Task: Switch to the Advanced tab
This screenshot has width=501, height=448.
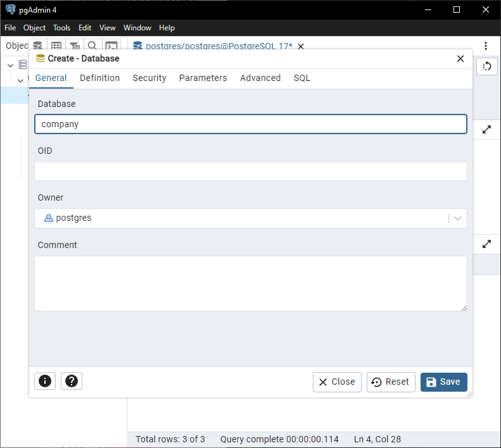Action: pos(260,78)
